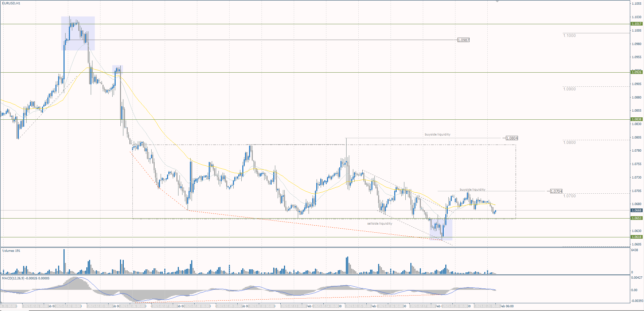This screenshot has height=311, width=644.
Task: Click the 1.0980 value on the price scale
Action: click(x=637, y=44)
